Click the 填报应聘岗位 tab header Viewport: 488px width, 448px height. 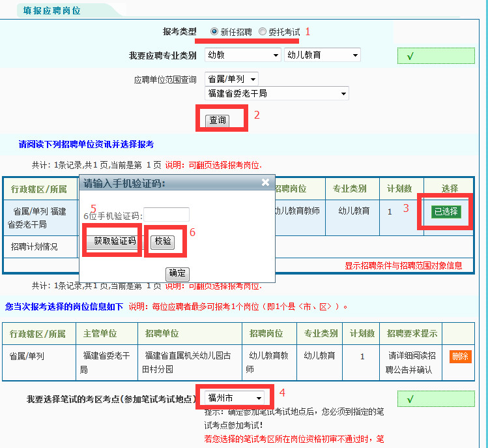tap(53, 10)
